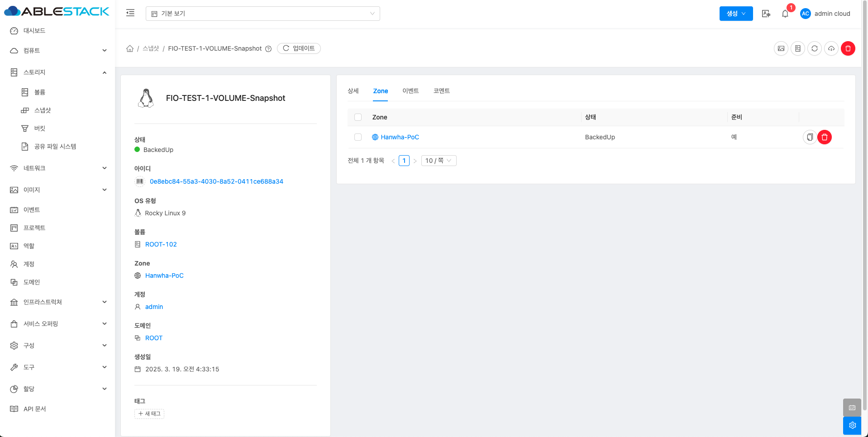Image resolution: width=868 pixels, height=437 pixels.
Task: Check the Hanwha-PoC row checkbox
Action: point(358,137)
